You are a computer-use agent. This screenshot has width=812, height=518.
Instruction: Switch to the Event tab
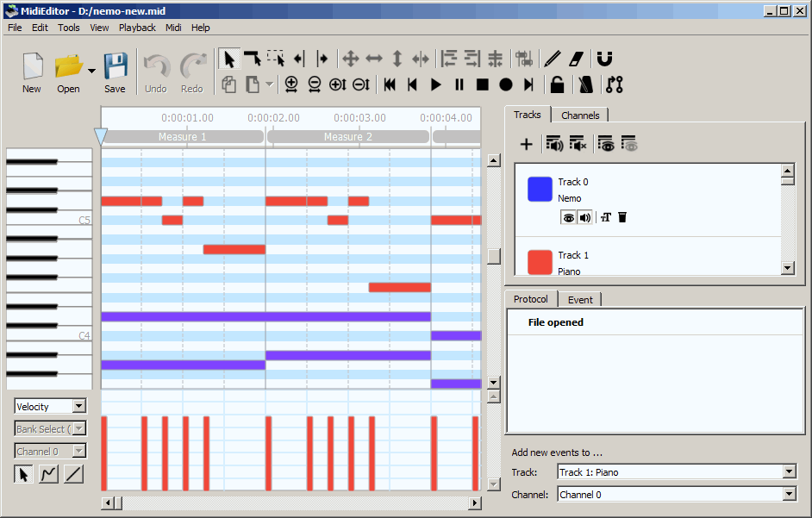[580, 299]
